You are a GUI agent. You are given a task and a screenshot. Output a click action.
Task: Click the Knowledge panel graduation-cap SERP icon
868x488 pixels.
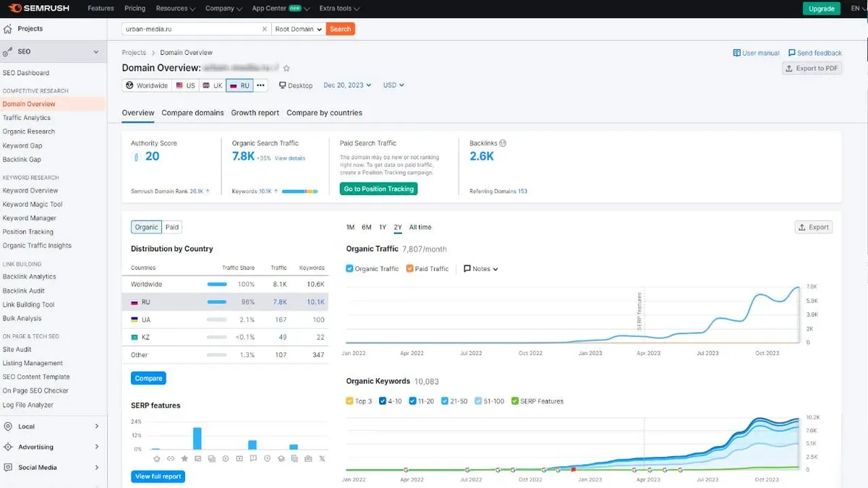pyautogui.click(x=281, y=458)
